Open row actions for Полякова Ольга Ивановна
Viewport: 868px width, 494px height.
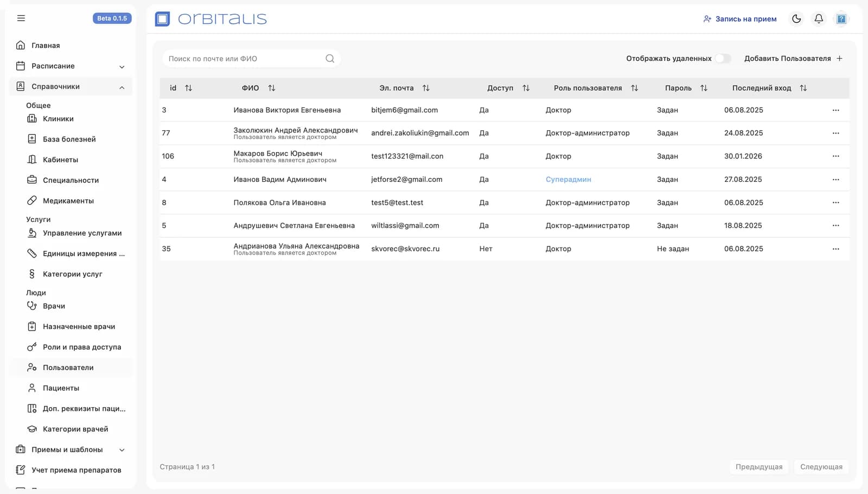point(836,202)
